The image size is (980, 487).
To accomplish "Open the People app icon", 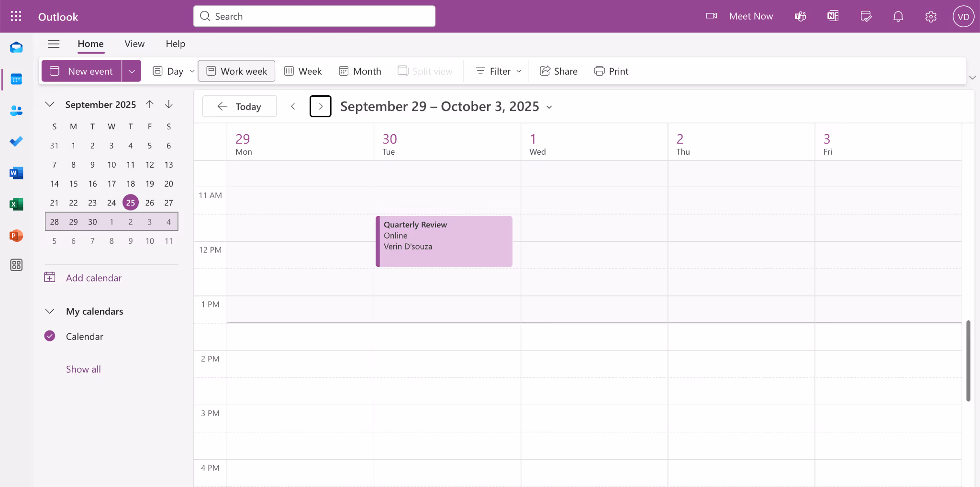I will 16,111.
